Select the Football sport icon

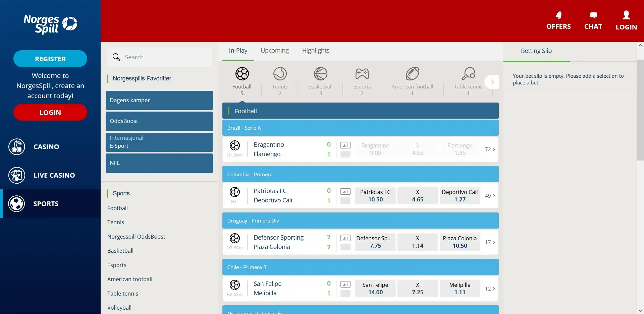point(242,74)
